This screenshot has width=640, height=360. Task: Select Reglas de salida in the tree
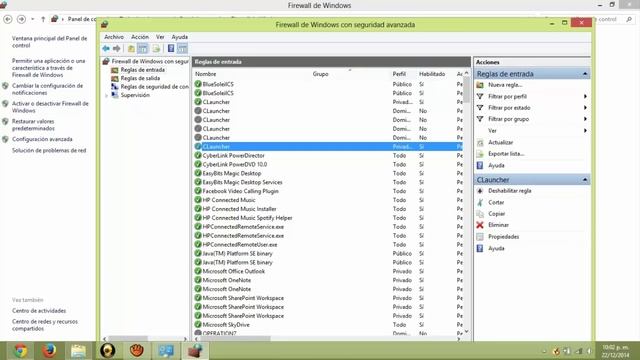[x=140, y=78]
